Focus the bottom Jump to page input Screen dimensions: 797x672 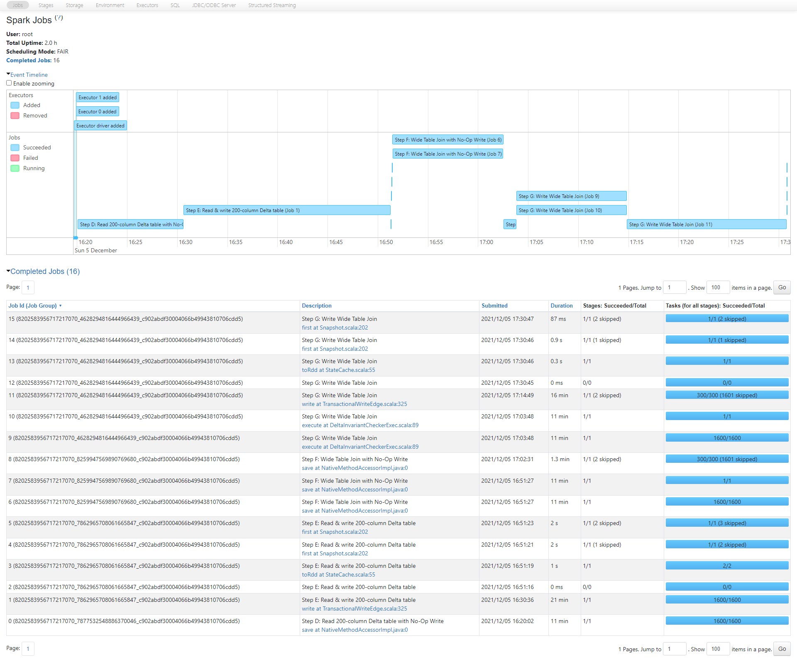tap(675, 649)
